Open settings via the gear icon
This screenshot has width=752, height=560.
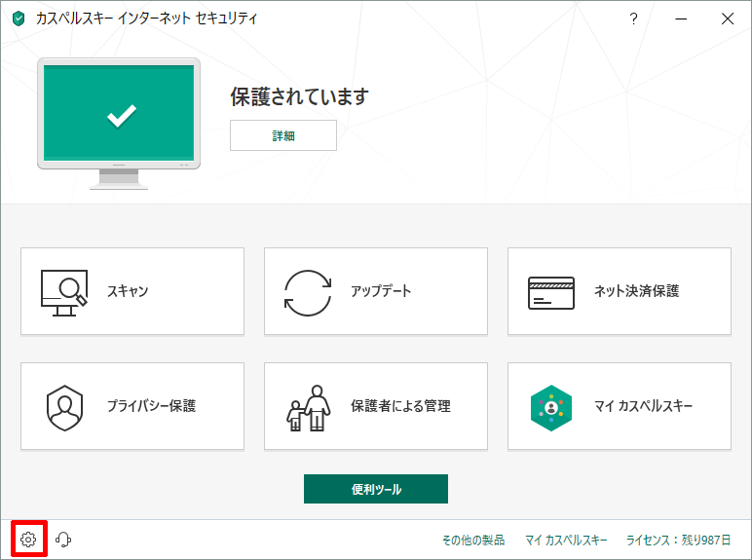[x=28, y=540]
